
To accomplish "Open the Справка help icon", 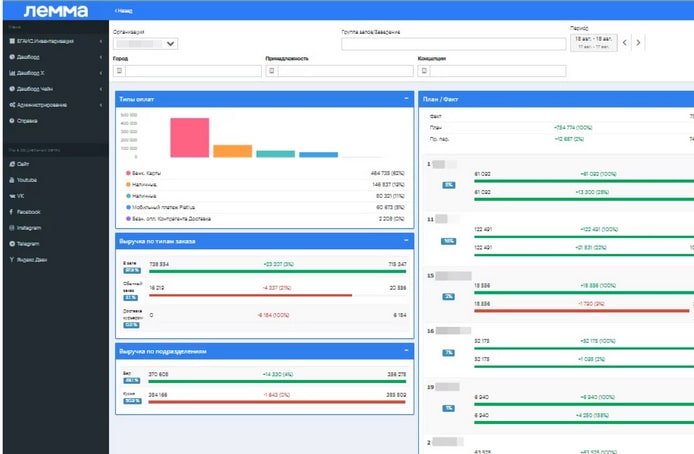I will coord(12,121).
